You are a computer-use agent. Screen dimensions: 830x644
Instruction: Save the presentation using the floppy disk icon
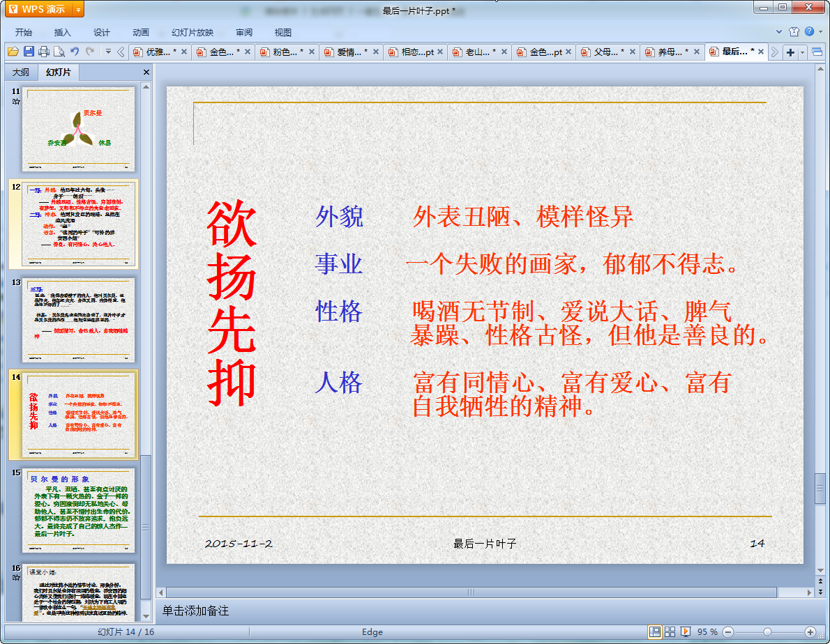click(29, 52)
